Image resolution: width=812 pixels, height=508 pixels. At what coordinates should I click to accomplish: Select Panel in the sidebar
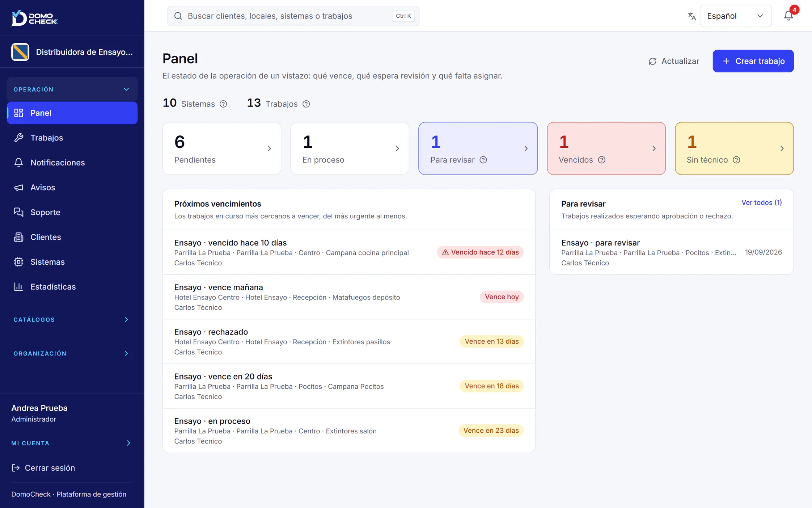coord(72,113)
